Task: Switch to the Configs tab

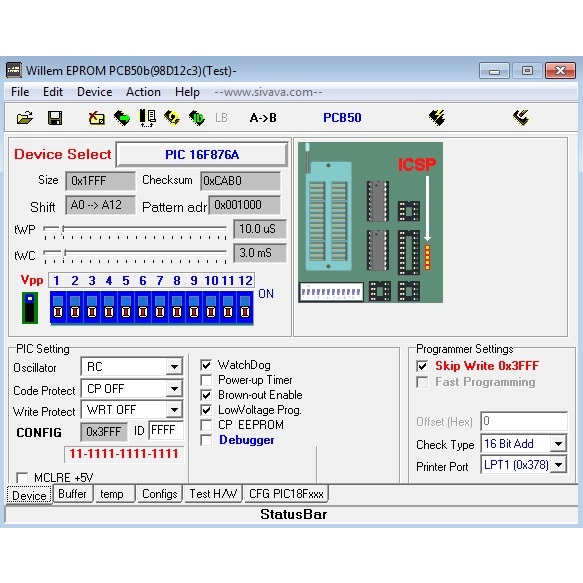Action: (160, 494)
